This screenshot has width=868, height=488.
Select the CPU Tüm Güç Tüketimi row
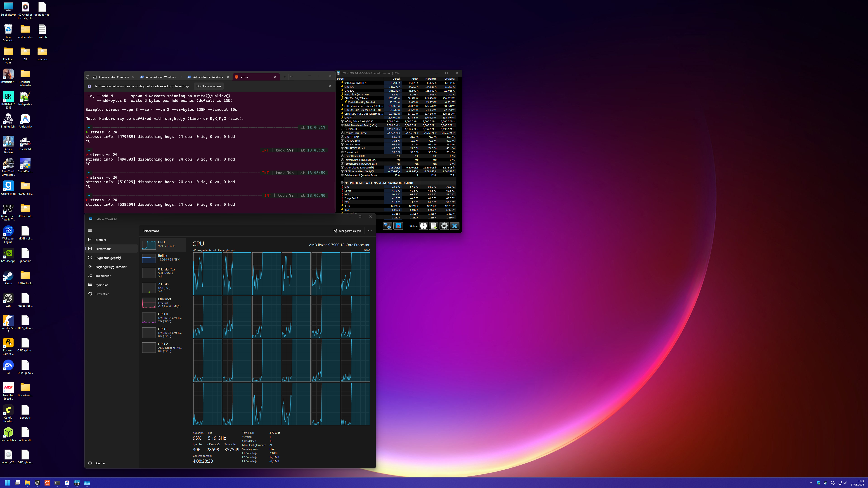[397, 98]
